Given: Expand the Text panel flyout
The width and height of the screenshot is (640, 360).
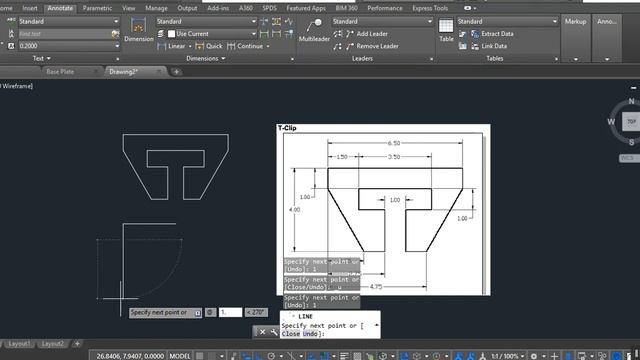Looking at the screenshot, I should point(42,58).
